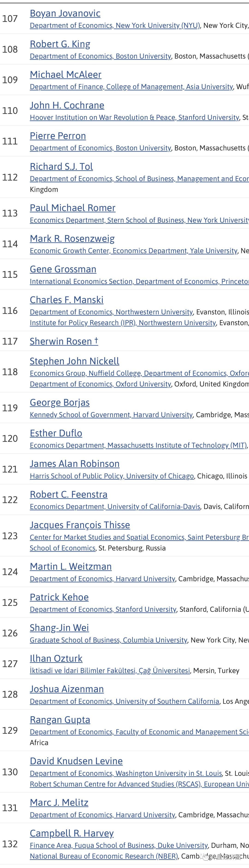249x868 pixels.
Task: Open Hoover Institution, Stanford University affiliation link
Action: pyautogui.click(x=134, y=117)
